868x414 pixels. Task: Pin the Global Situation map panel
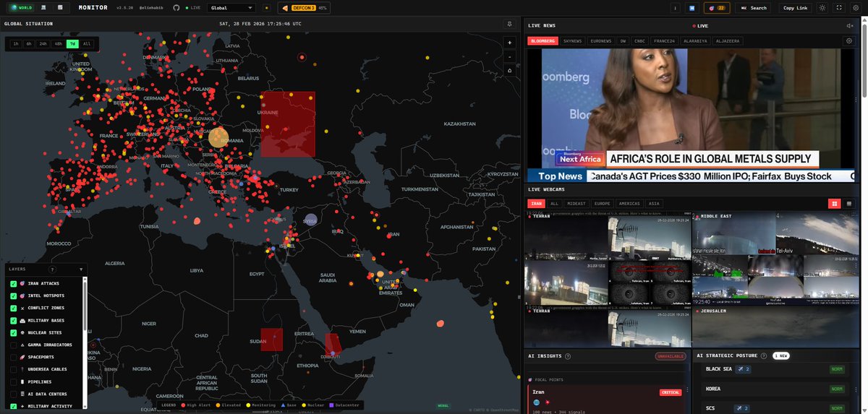pos(509,23)
